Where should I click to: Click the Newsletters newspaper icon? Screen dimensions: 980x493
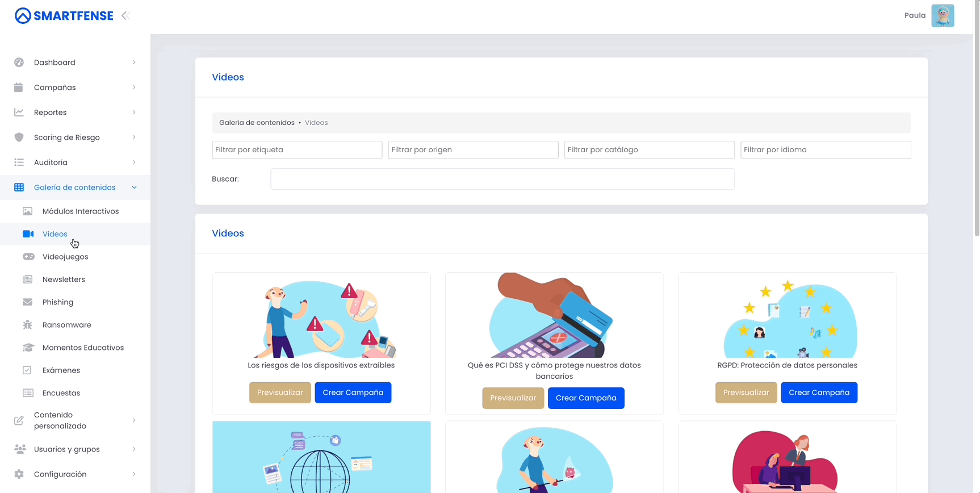tap(27, 279)
